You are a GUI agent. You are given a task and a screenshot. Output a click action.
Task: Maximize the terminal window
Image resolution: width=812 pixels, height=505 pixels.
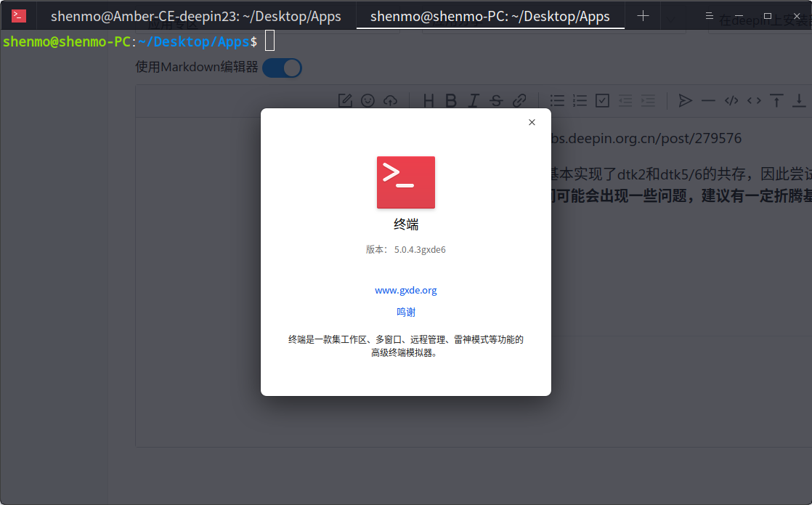[x=768, y=16]
